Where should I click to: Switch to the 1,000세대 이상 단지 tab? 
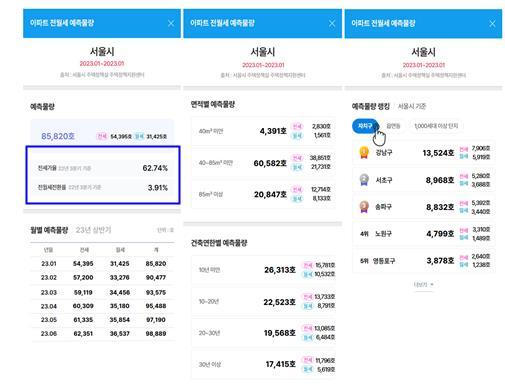tap(436, 126)
